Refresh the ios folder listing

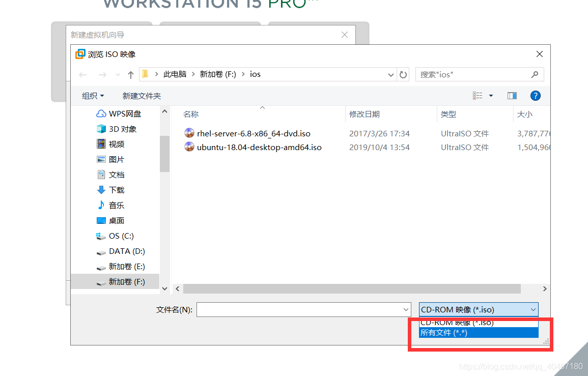coord(403,75)
